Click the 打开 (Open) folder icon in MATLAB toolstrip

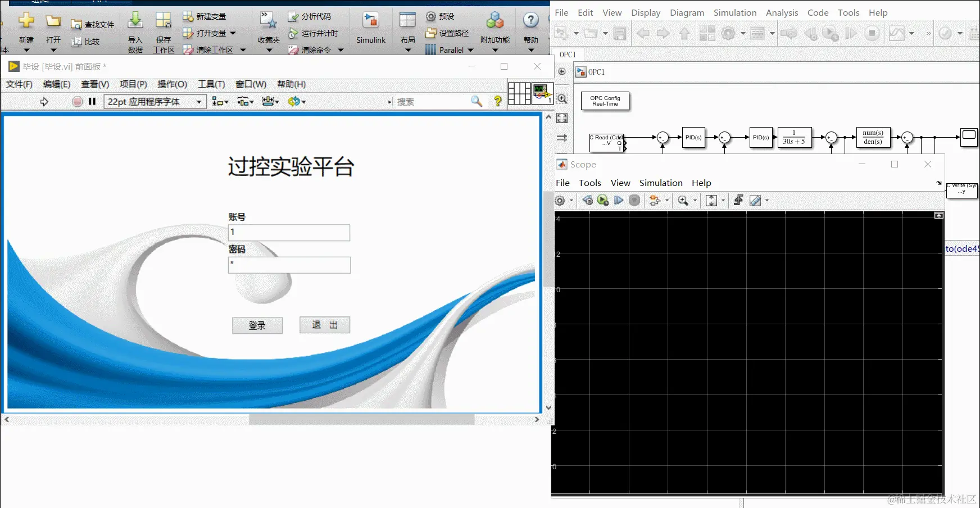(53, 21)
